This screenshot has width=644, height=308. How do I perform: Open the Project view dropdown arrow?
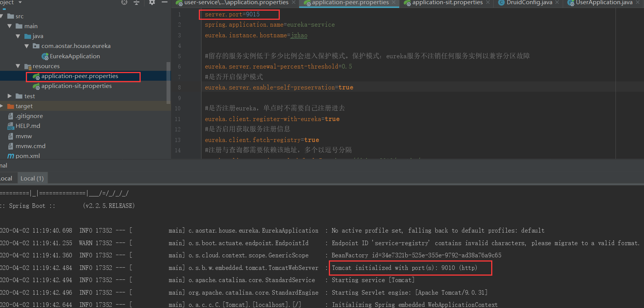point(20,2)
